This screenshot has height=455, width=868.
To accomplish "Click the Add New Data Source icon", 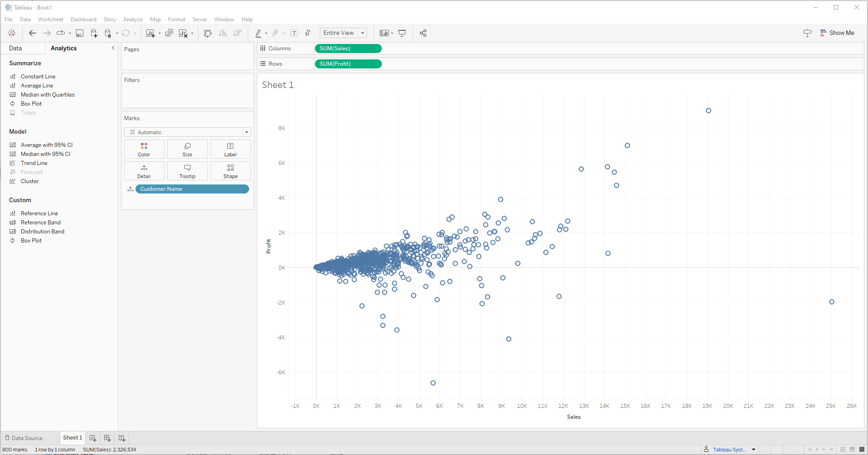I will (94, 33).
